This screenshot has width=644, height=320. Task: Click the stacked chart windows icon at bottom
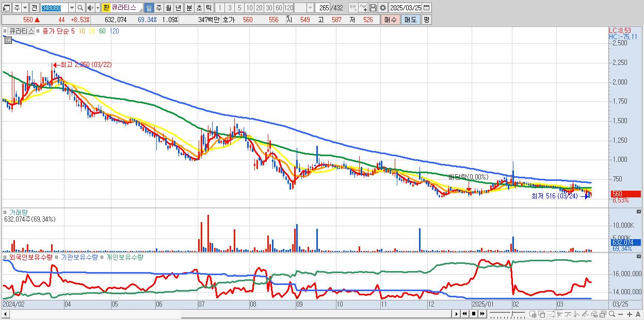[603, 314]
